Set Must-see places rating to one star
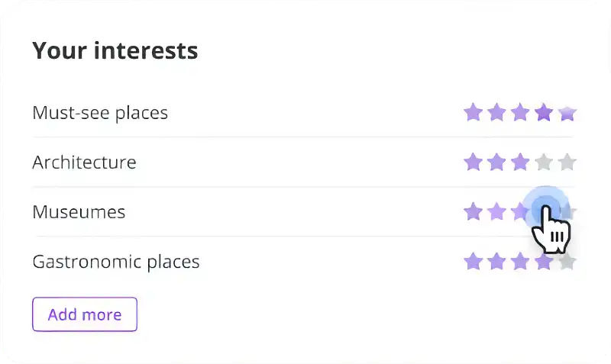 coord(473,112)
